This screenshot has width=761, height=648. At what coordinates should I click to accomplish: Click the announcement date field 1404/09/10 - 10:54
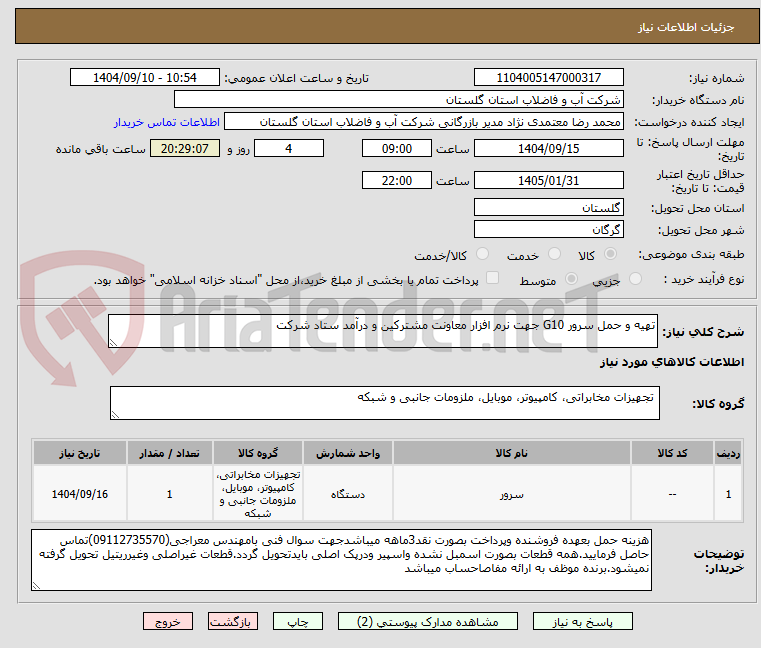145,78
